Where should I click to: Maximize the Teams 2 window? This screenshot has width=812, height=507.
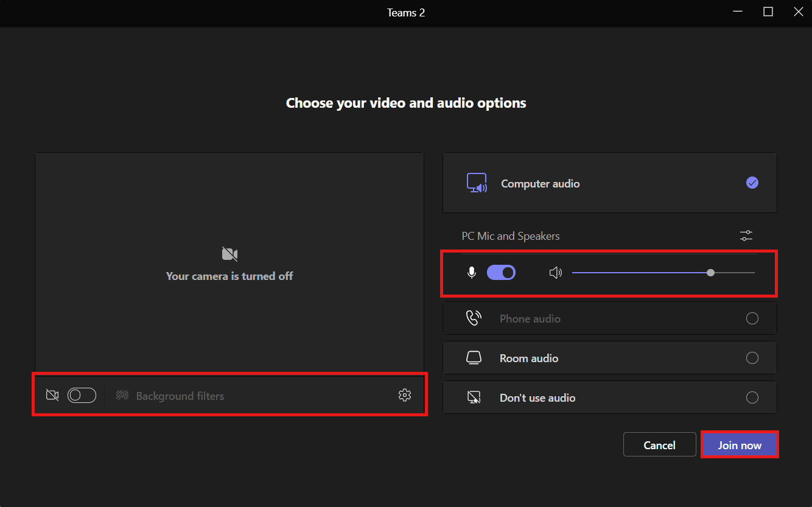click(768, 12)
